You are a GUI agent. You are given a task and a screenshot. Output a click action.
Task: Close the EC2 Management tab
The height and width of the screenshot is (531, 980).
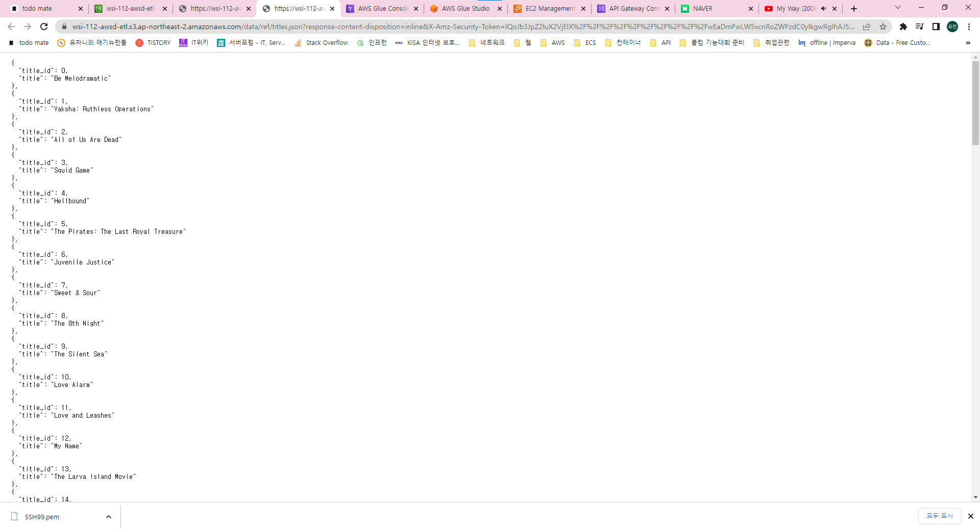[583, 9]
